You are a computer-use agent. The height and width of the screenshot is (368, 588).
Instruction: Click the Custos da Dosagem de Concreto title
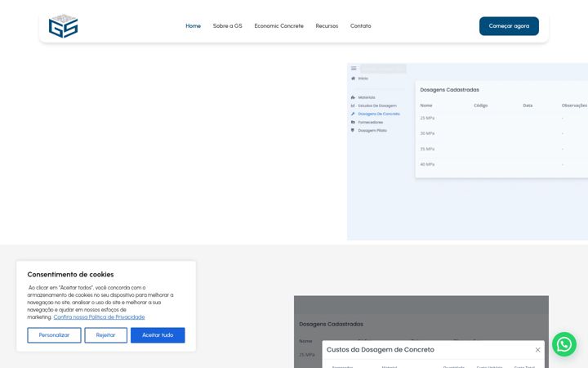pyautogui.click(x=381, y=350)
